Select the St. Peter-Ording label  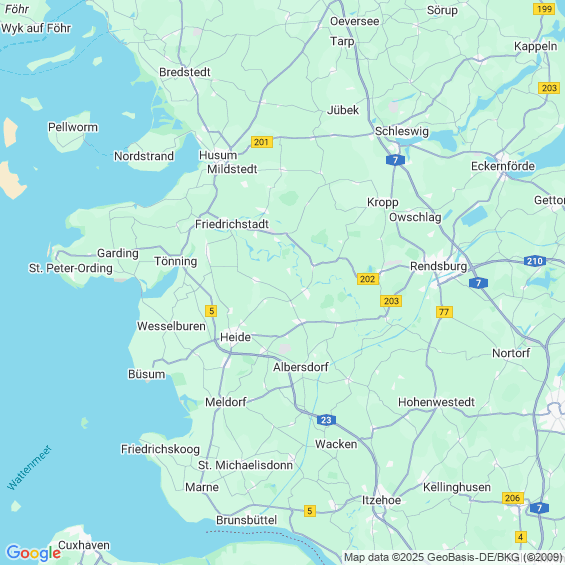(71, 268)
